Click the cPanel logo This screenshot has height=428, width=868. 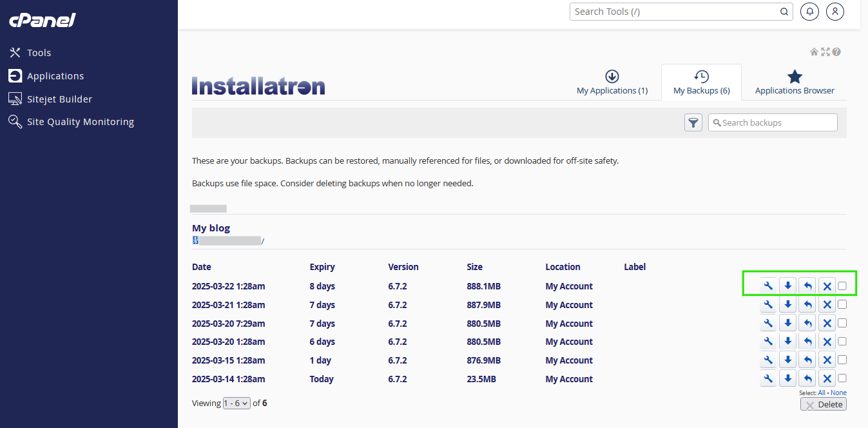tap(43, 21)
